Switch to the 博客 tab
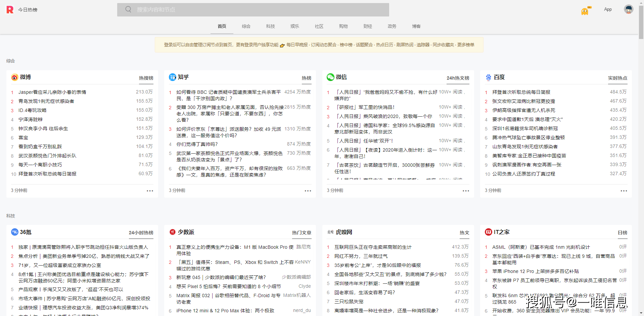Image resolution: width=644 pixels, height=316 pixels. (416, 26)
